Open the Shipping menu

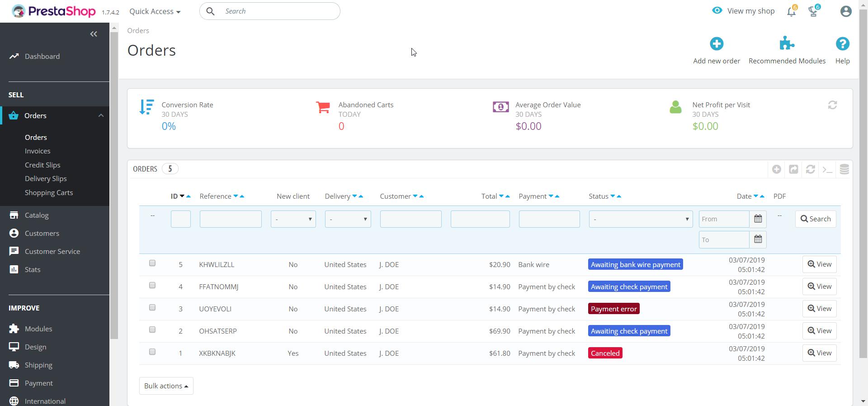38,365
